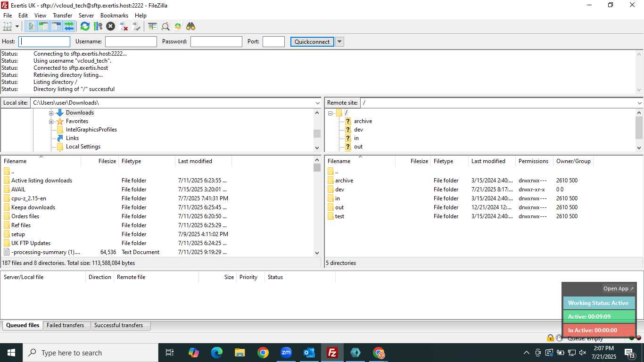Refresh the file and folder lists

85,26
